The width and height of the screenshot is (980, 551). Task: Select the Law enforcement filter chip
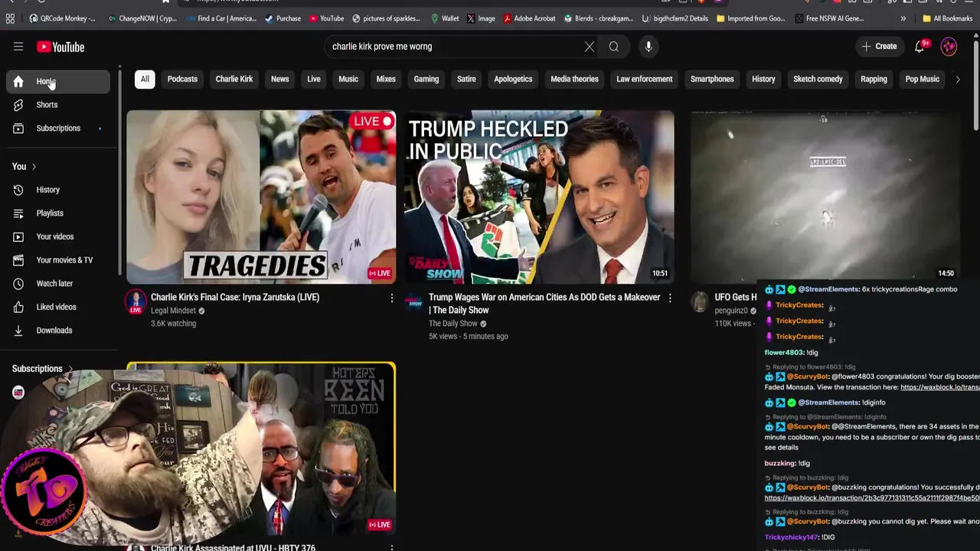645,79
